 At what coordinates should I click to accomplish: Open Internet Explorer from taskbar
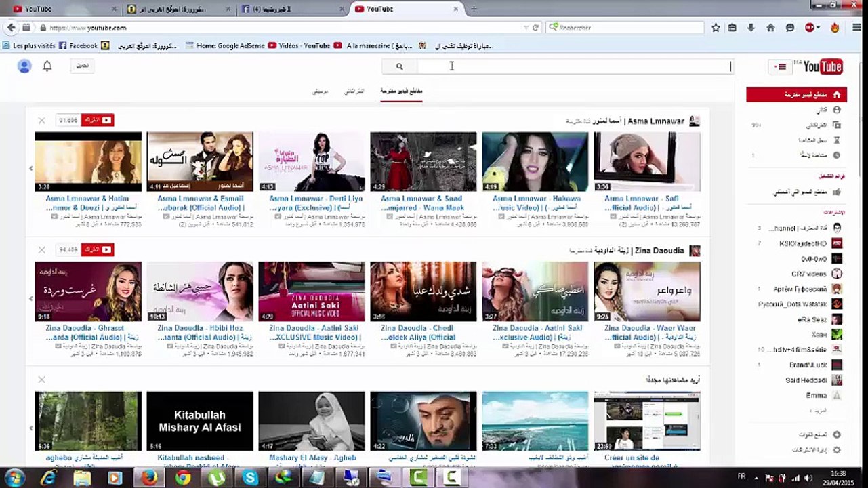click(47, 479)
